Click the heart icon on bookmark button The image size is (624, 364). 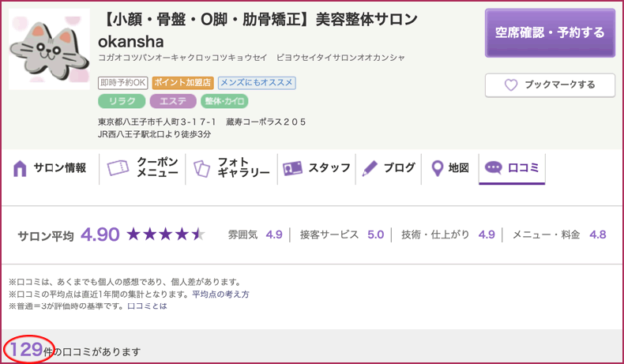(510, 84)
